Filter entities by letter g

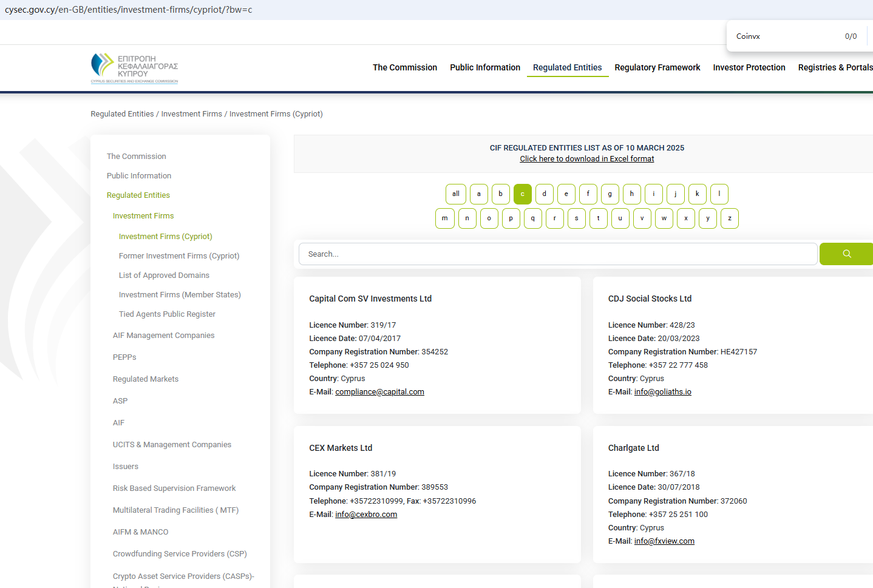pyautogui.click(x=610, y=194)
